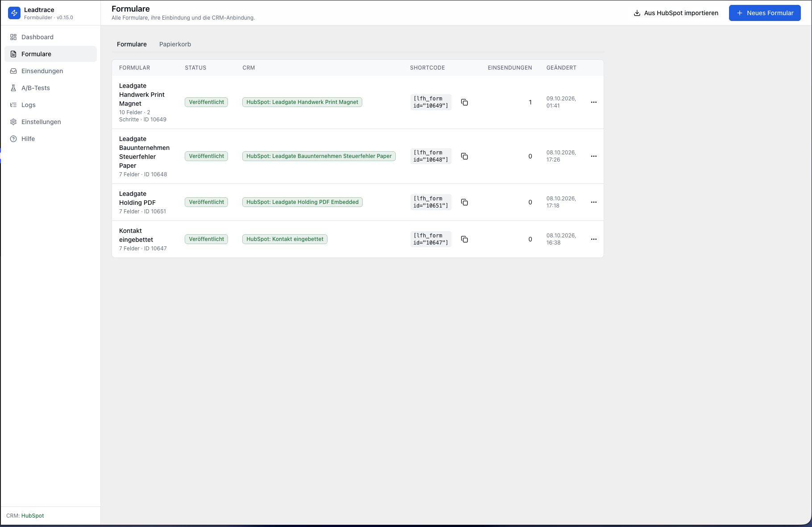
Task: Select Formulare in the sidebar
Action: pyautogui.click(x=50, y=54)
